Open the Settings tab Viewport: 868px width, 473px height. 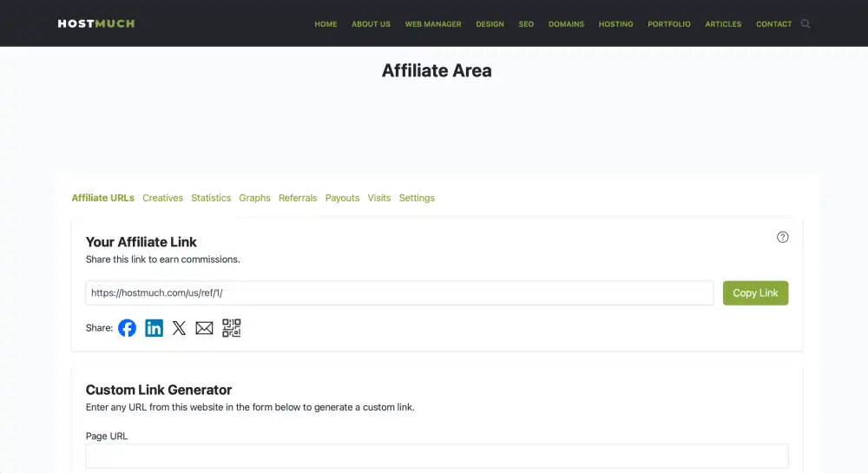[x=417, y=198]
